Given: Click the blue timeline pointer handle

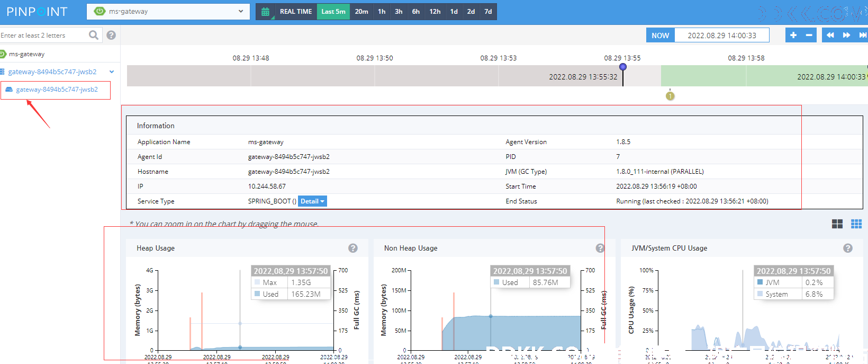Looking at the screenshot, I should coord(623,67).
